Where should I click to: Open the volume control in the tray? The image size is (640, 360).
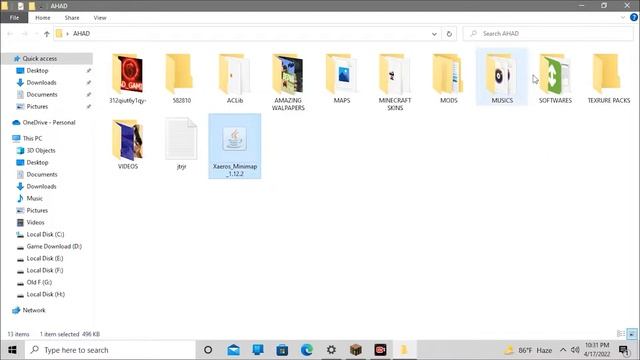575,350
